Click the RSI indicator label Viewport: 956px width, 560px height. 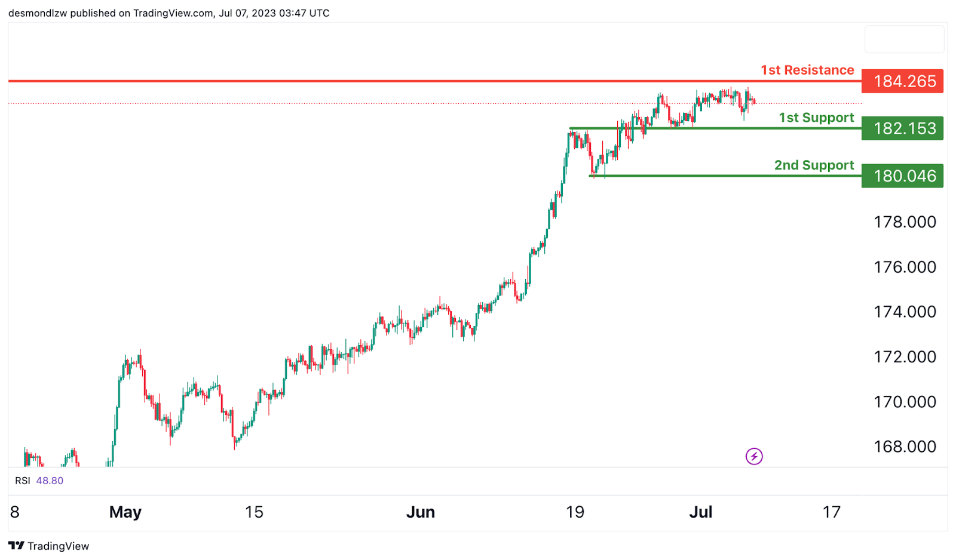(23, 481)
